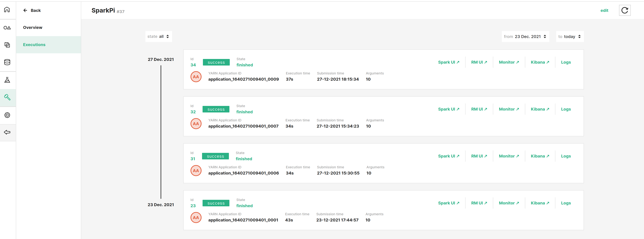Image resolution: width=644 pixels, height=239 pixels.
Task: Open Spark UI for execution 34
Action: [448, 62]
